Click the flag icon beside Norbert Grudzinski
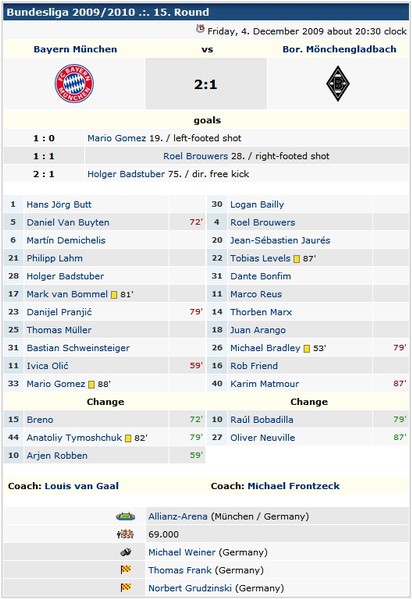This screenshot has height=599, width=412. click(126, 587)
